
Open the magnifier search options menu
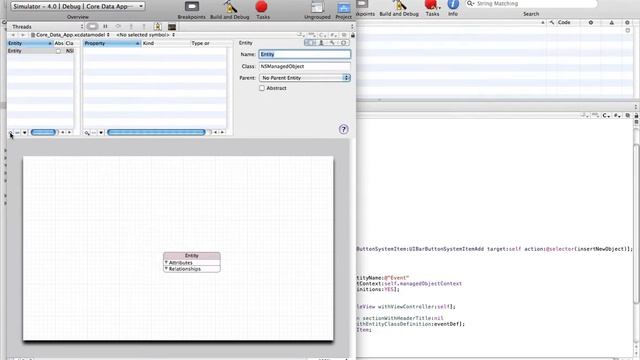point(471,4)
